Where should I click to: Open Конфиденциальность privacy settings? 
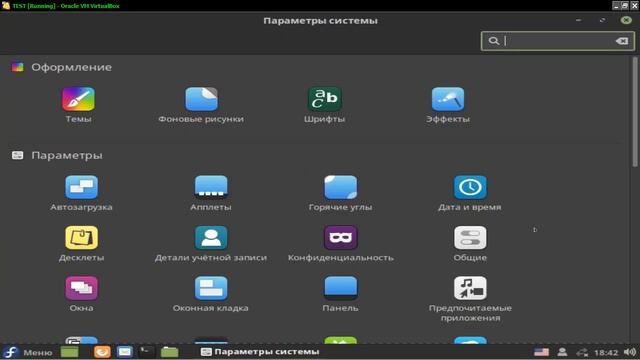[x=340, y=238]
